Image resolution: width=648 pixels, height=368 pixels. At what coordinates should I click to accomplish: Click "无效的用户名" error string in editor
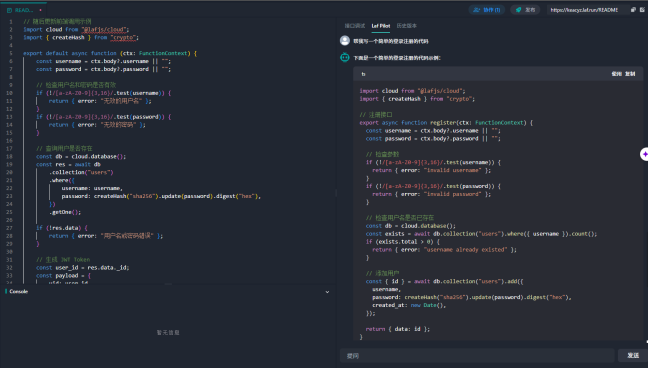tap(121, 101)
